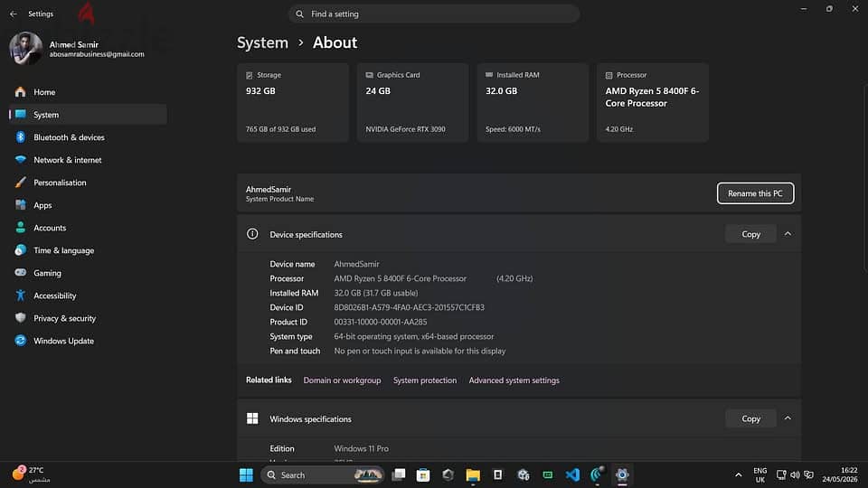Click the taskbar Search box
This screenshot has width=868, height=488.
pyautogui.click(x=323, y=474)
